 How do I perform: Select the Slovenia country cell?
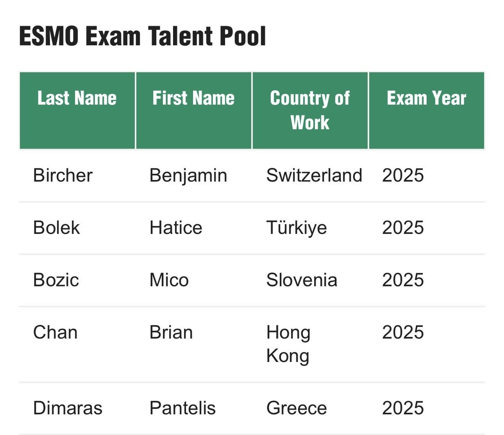click(302, 280)
